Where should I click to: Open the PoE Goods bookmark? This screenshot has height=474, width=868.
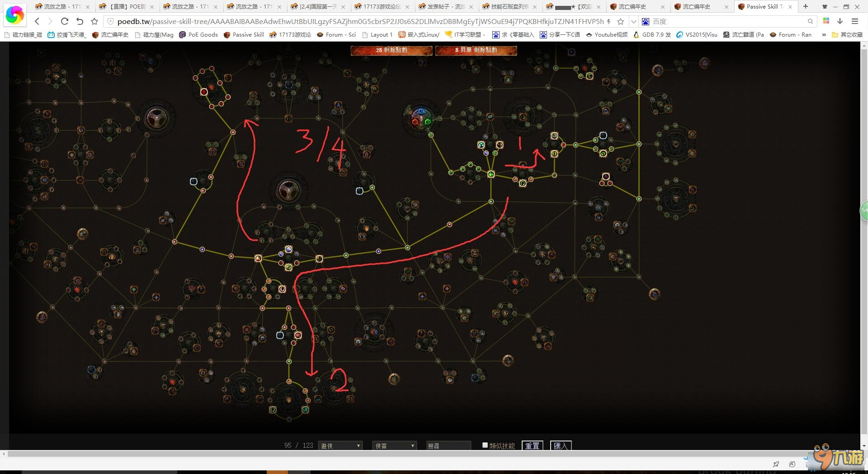198,34
